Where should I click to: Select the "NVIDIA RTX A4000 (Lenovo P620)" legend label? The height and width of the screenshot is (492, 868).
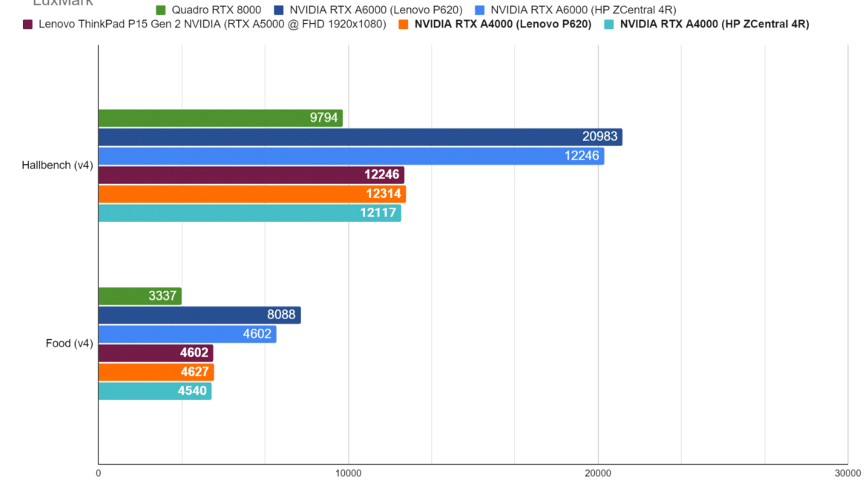coord(503,24)
